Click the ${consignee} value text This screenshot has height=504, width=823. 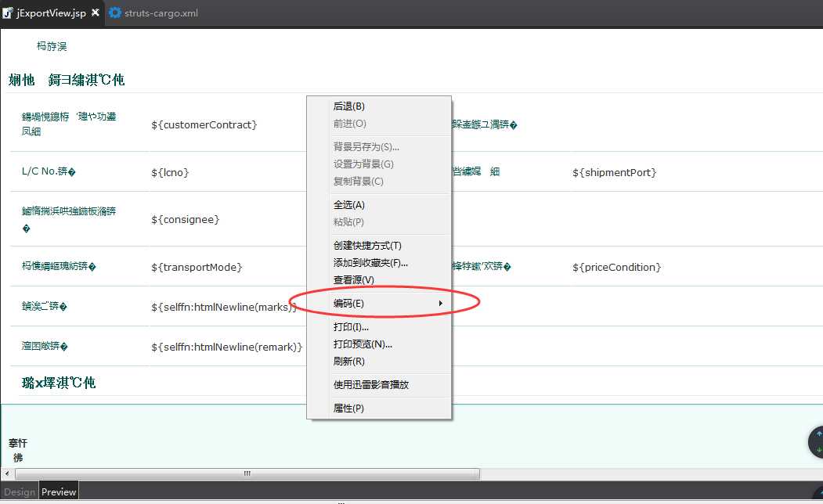[186, 219]
